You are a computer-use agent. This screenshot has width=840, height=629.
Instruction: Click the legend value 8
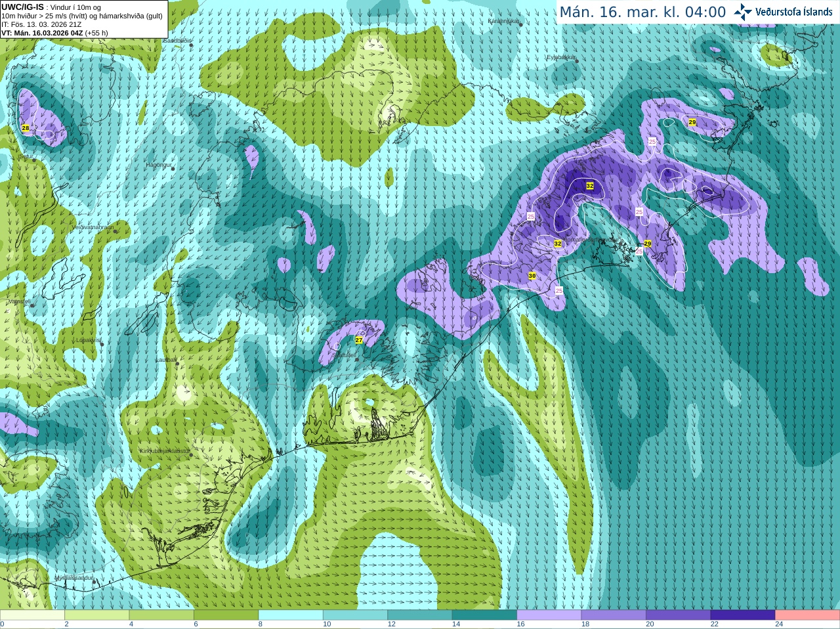[261, 624]
